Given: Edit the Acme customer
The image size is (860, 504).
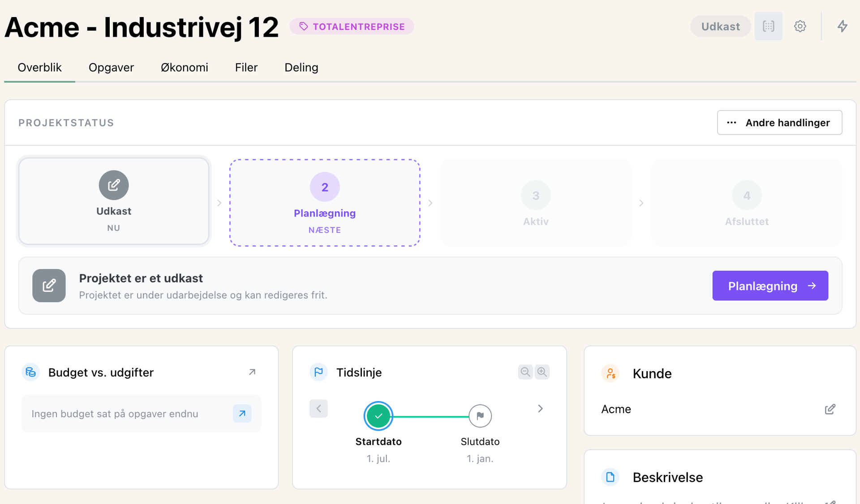Looking at the screenshot, I should [x=830, y=409].
